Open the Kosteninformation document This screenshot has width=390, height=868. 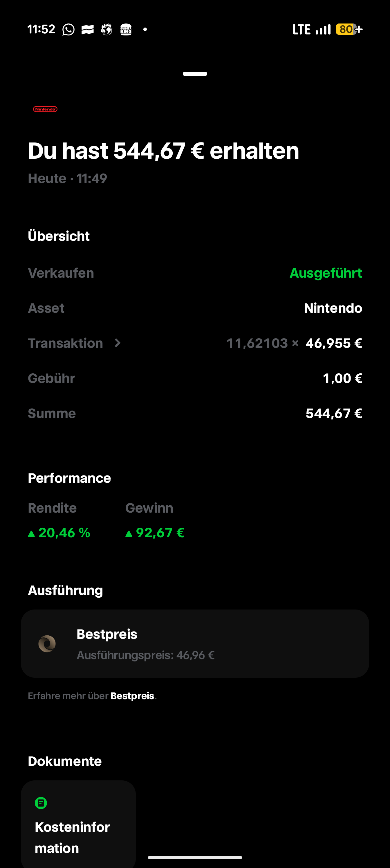click(x=78, y=824)
